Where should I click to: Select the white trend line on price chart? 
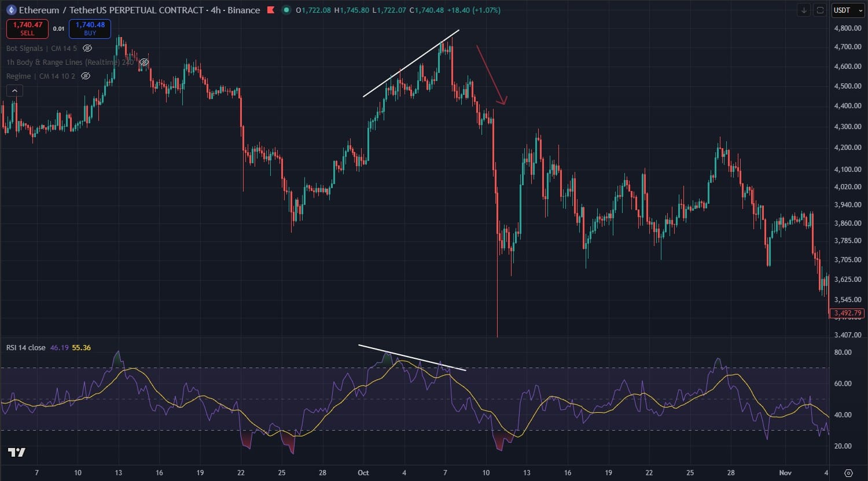pyautogui.click(x=411, y=63)
